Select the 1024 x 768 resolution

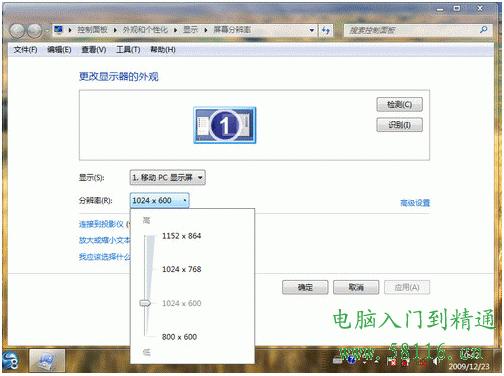(181, 269)
